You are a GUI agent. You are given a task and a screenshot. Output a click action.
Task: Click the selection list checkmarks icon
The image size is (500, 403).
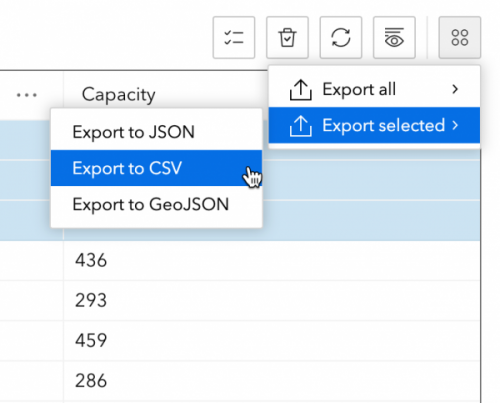tap(234, 37)
